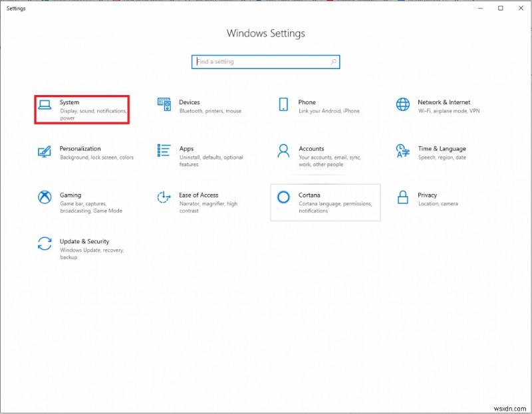
Task: Click the Windows Settings heading
Action: (265, 33)
